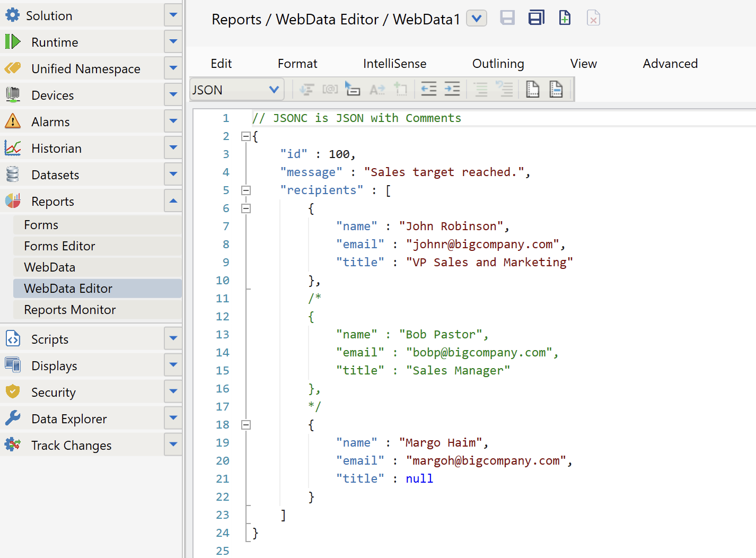Create a new WebData document with the plus page icon
756x558 pixels.
[565, 18]
